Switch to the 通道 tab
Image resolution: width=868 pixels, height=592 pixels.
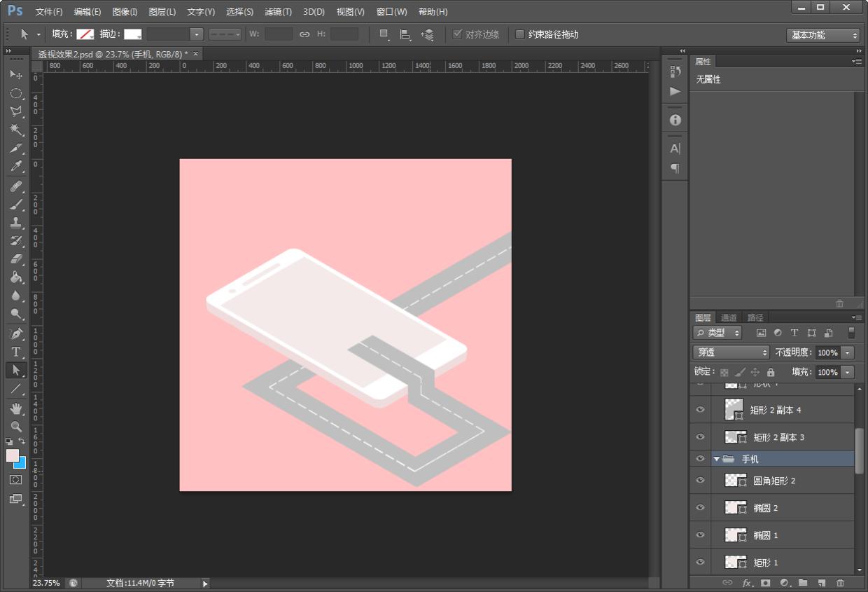(729, 317)
